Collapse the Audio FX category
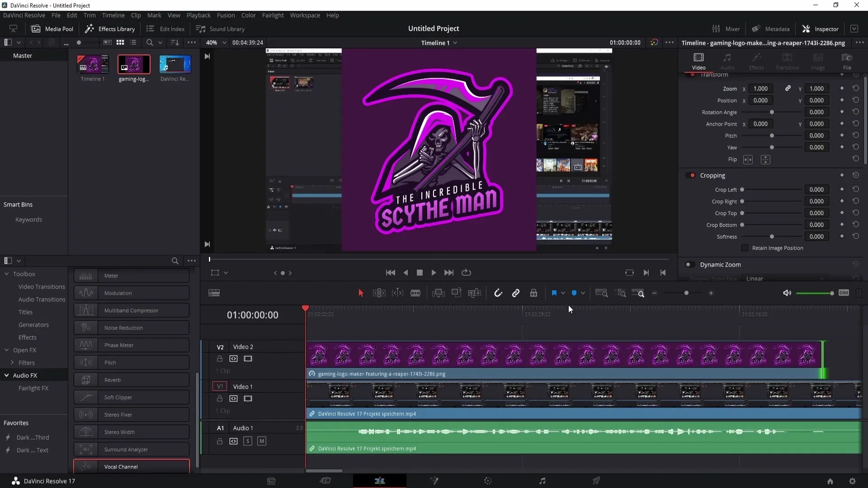Image resolution: width=868 pixels, height=488 pixels. point(7,375)
